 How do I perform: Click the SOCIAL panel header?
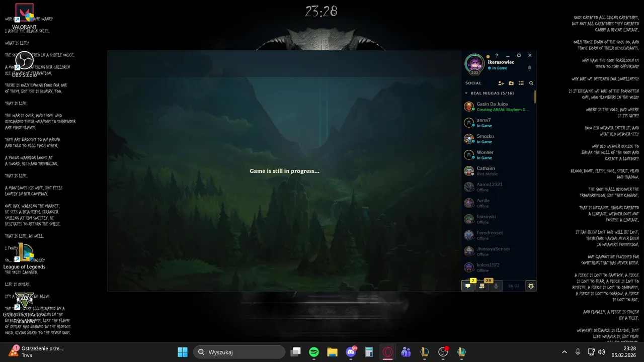pyautogui.click(x=473, y=83)
